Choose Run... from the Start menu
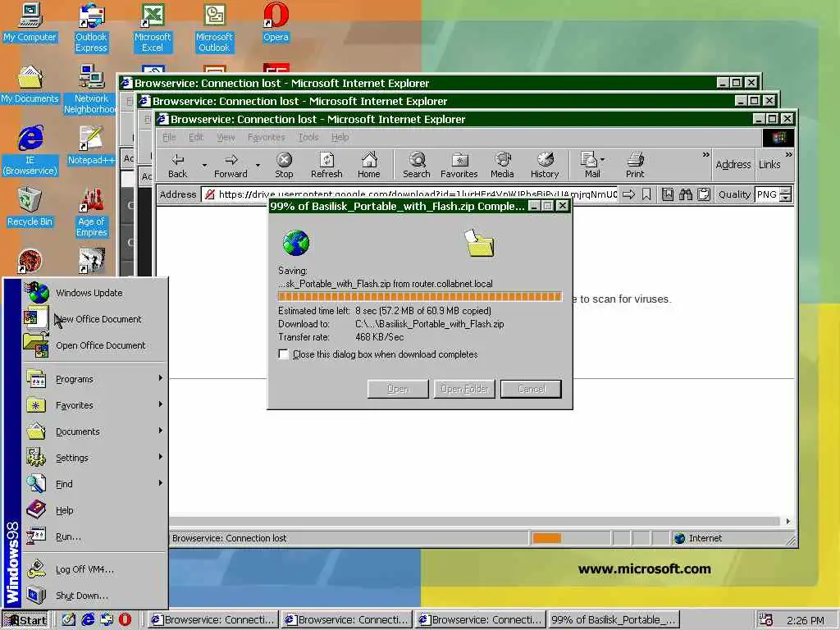The image size is (840, 630). pos(95,536)
